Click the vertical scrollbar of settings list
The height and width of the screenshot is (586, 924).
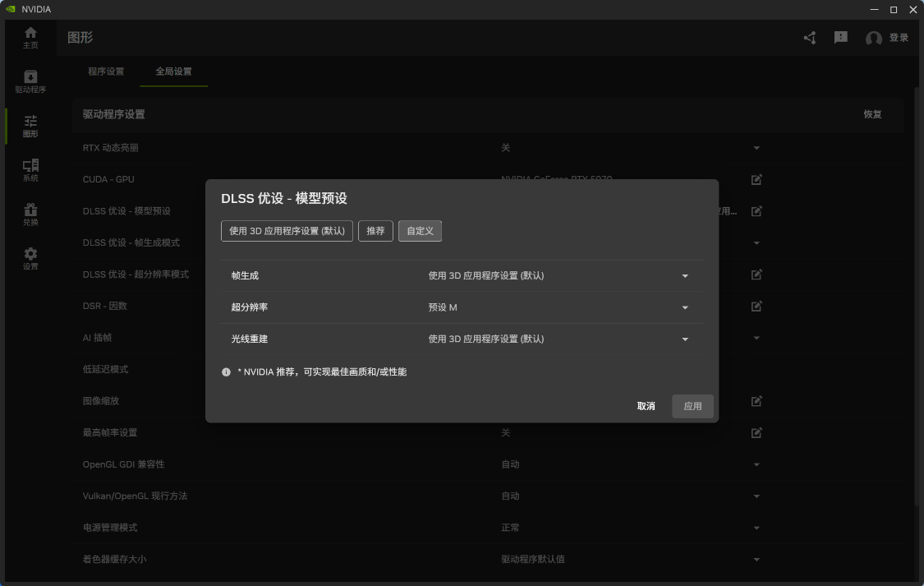[x=917, y=295]
